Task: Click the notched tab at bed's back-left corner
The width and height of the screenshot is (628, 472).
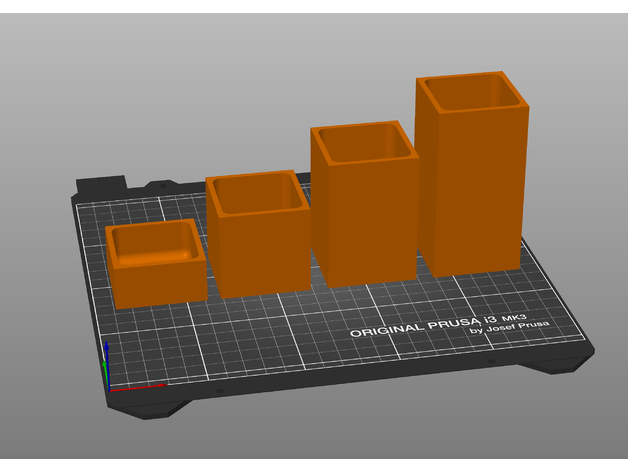Action: [x=100, y=187]
